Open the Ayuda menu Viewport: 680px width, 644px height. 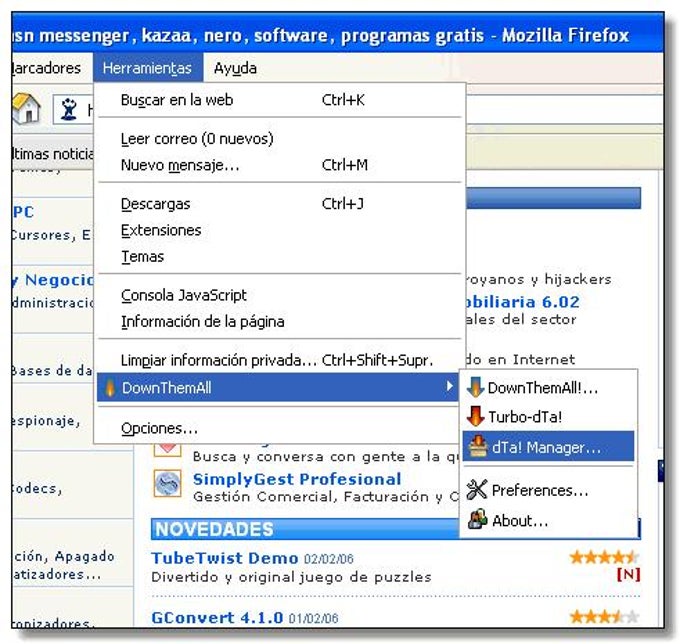coord(235,68)
